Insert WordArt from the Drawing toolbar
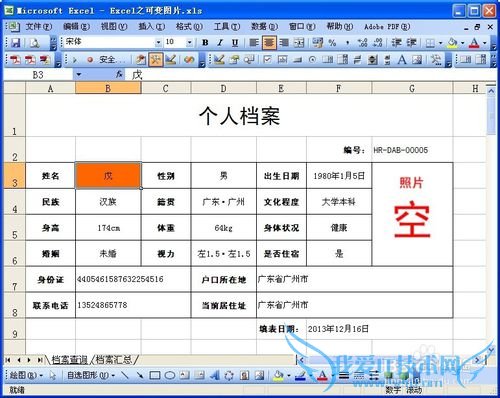Image resolution: width=500 pixels, height=398 pixels. pyautogui.click(x=215, y=376)
